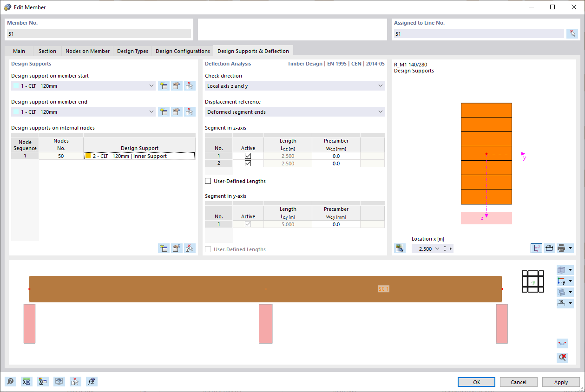Click yellow swatch of Inner Support row
This screenshot has width=585, height=392.
(x=88, y=156)
